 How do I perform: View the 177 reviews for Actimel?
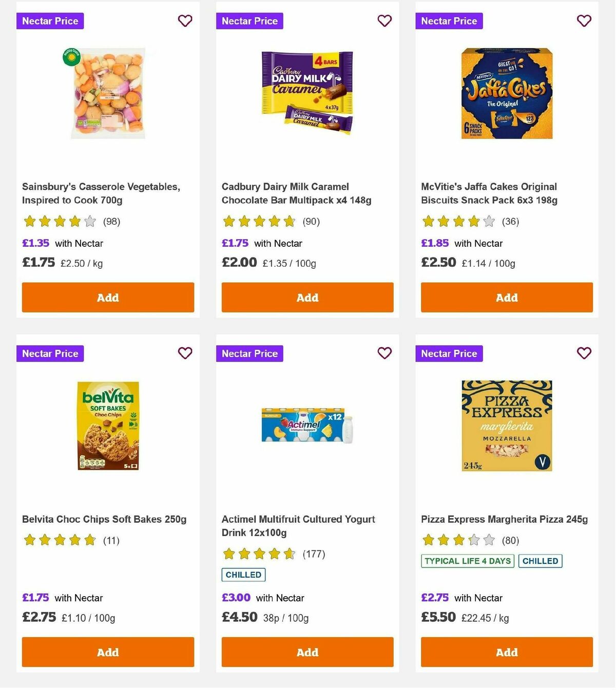313,554
